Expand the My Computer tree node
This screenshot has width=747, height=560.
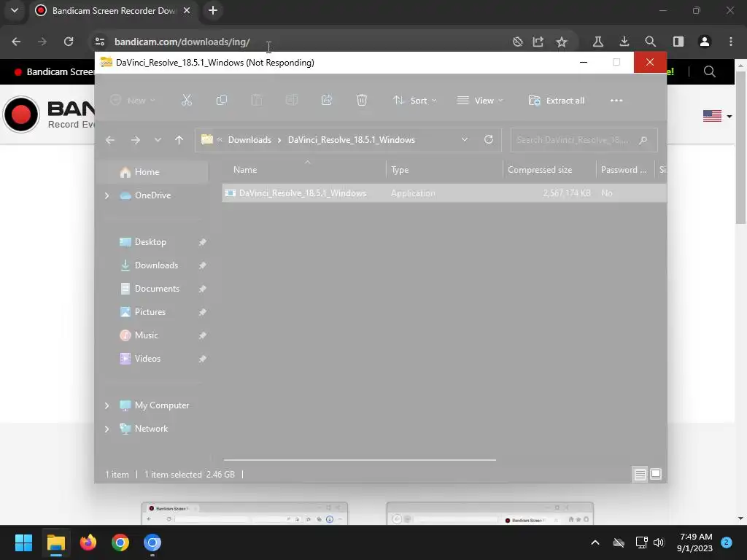point(107,405)
